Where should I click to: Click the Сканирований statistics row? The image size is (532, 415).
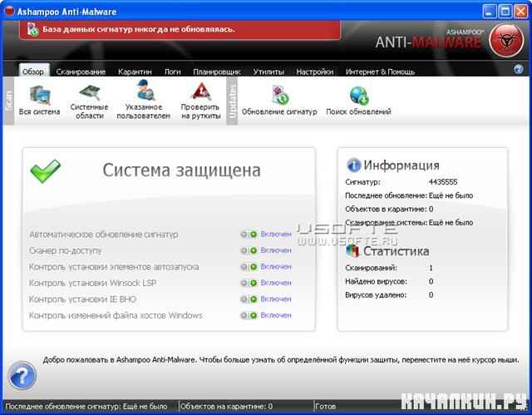(x=389, y=268)
